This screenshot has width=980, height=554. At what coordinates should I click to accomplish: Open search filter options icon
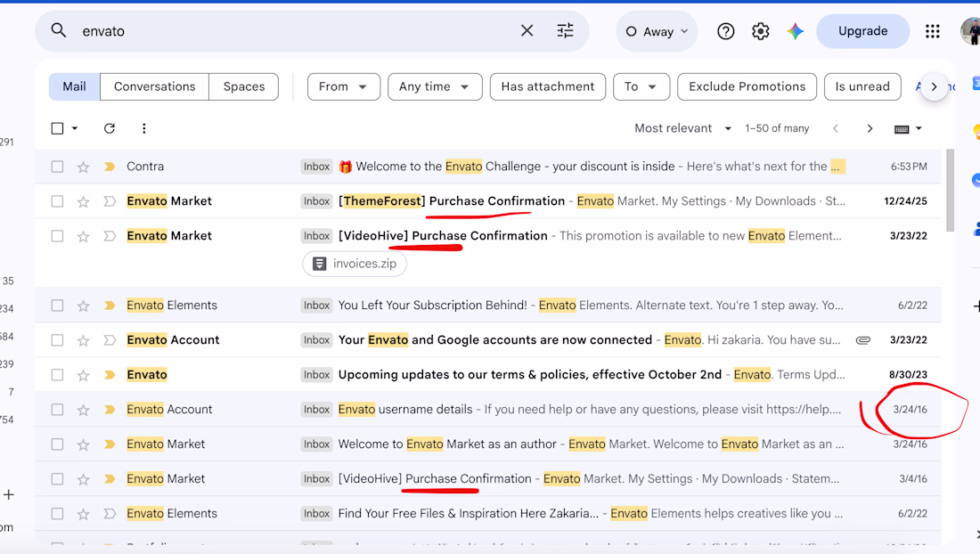tap(565, 30)
